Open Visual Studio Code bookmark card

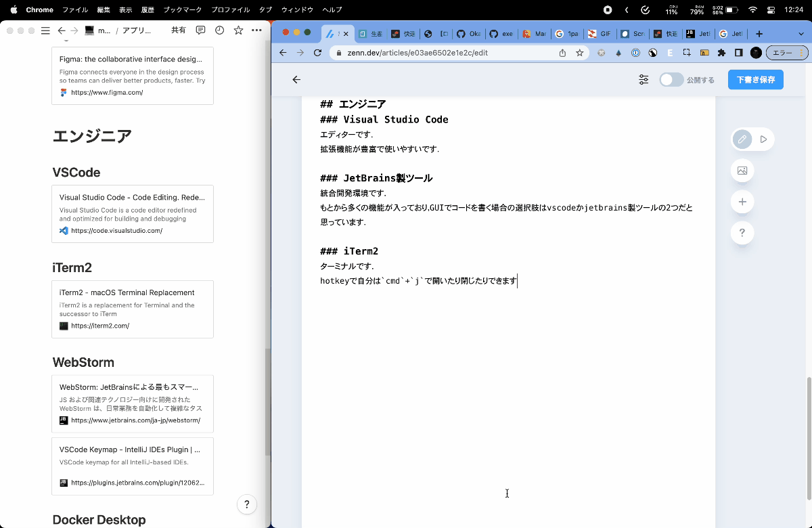pyautogui.click(x=133, y=214)
